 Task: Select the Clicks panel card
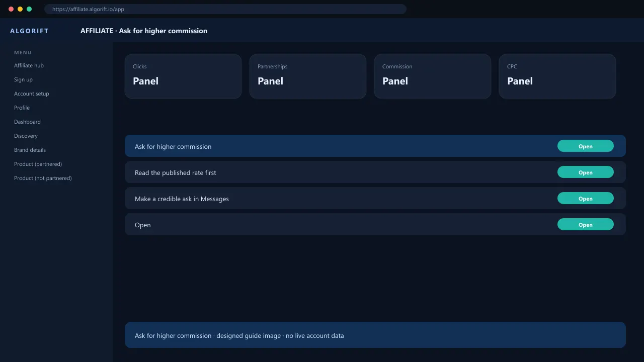point(183,76)
